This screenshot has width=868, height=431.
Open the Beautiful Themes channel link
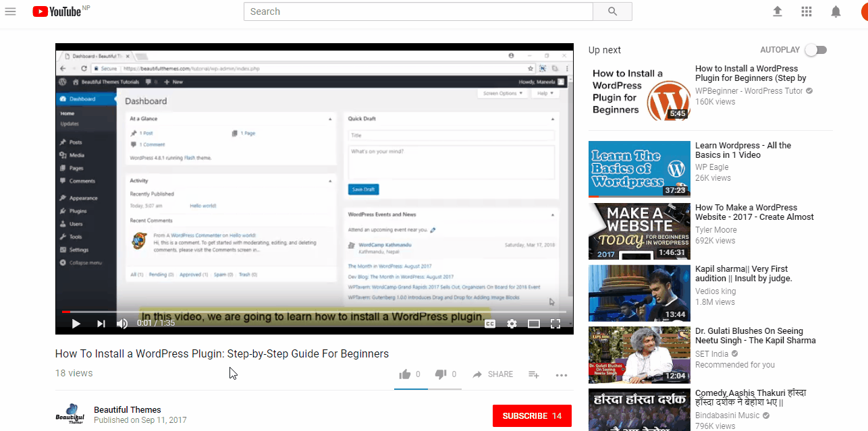tap(128, 409)
